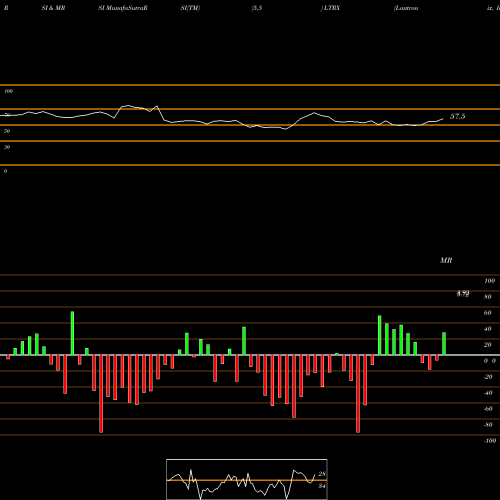
Task: Click the 60 label on MR axis
Action: tap(488, 313)
